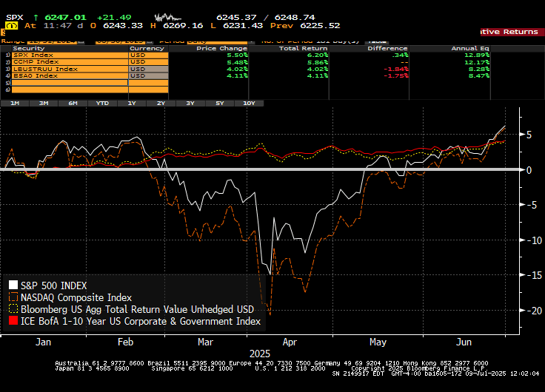Click the USD currency field for BSA0 Index
This screenshot has width=545, height=392.
149,75
